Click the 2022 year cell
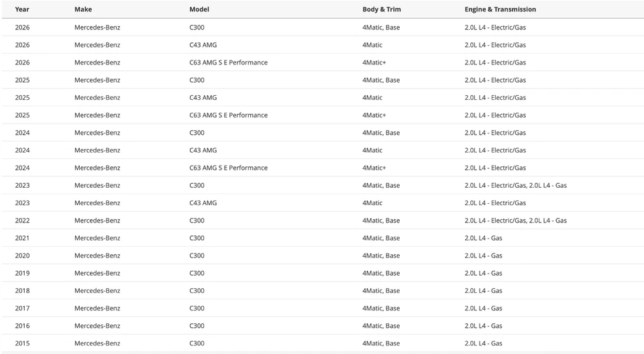This screenshot has height=354, width=644. [x=22, y=221]
